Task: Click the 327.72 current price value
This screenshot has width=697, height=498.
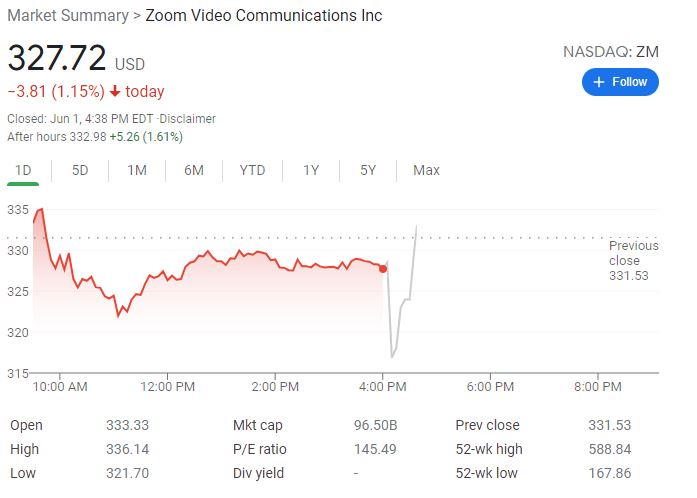Action: pos(57,58)
